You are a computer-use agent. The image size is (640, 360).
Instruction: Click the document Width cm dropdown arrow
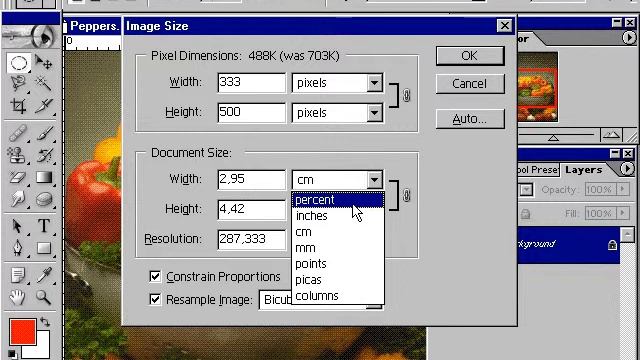[x=374, y=180]
